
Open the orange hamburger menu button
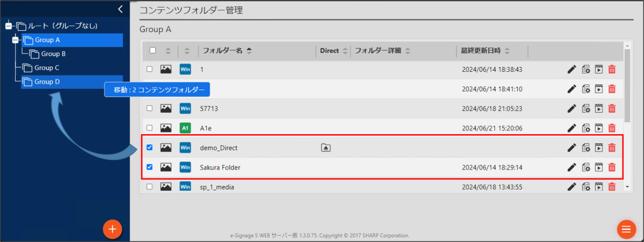pyautogui.click(x=626, y=229)
